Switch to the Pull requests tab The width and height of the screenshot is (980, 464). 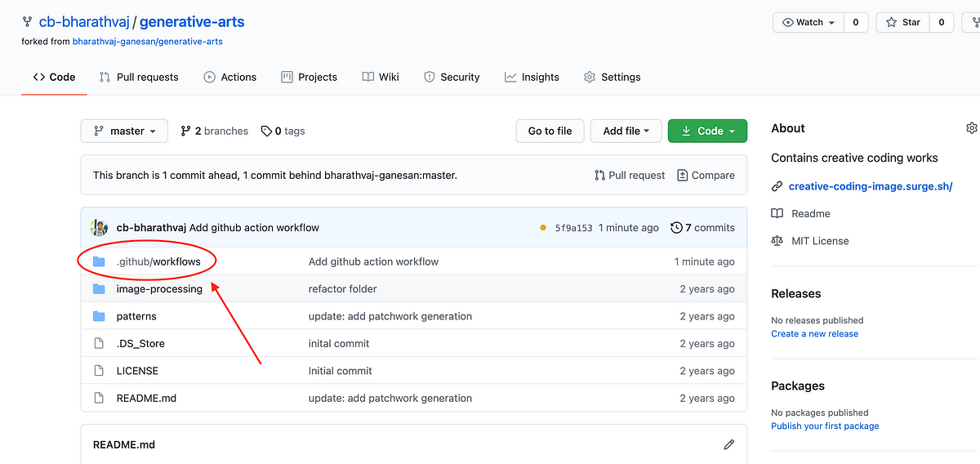[x=139, y=77]
